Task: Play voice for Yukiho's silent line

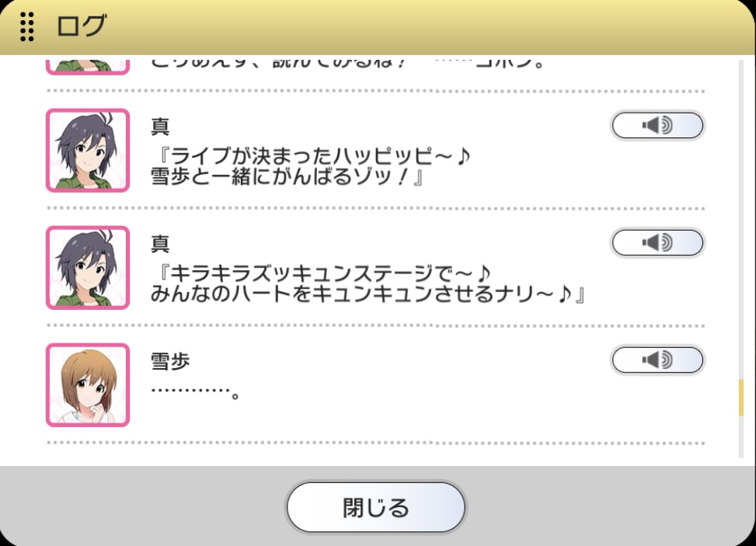Action: pyautogui.click(x=657, y=360)
